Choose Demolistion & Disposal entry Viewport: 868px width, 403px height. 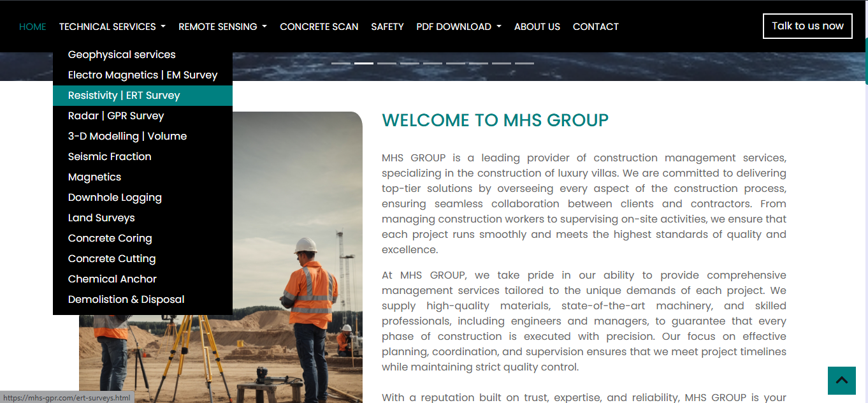(x=126, y=300)
